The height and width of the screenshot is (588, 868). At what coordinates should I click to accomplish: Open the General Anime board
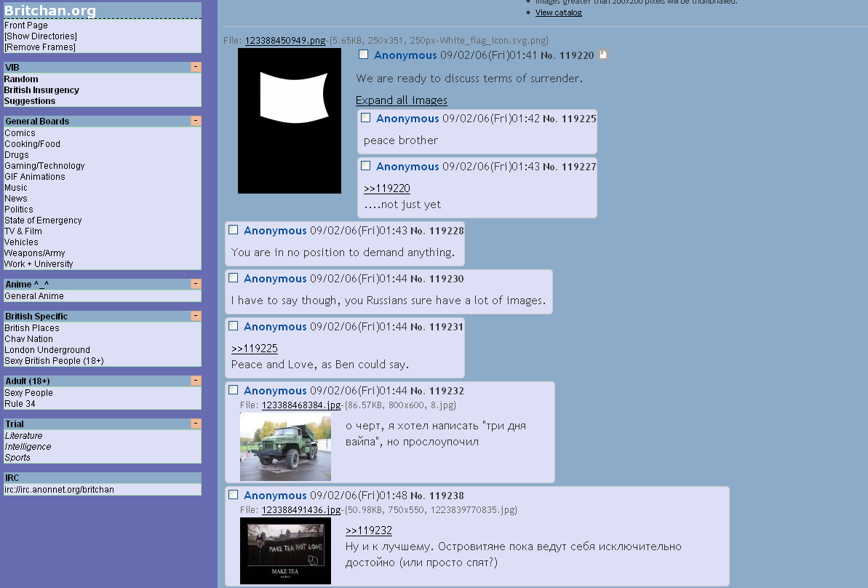point(34,296)
